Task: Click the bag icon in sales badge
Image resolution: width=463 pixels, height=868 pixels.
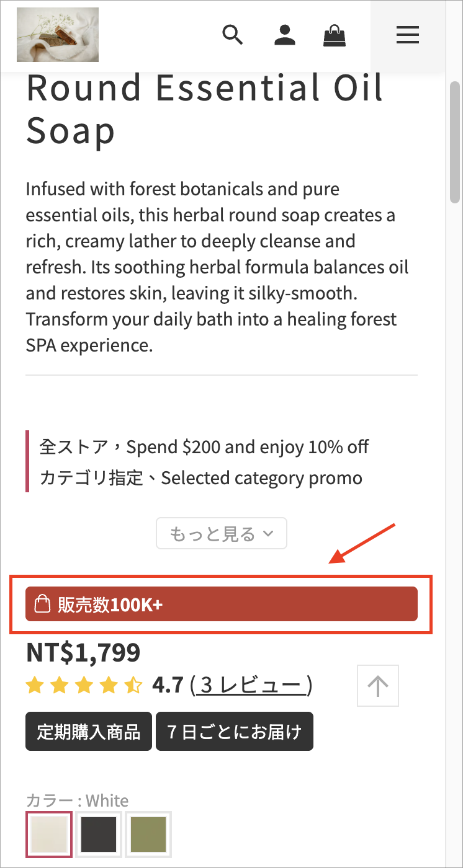Action: 42,604
